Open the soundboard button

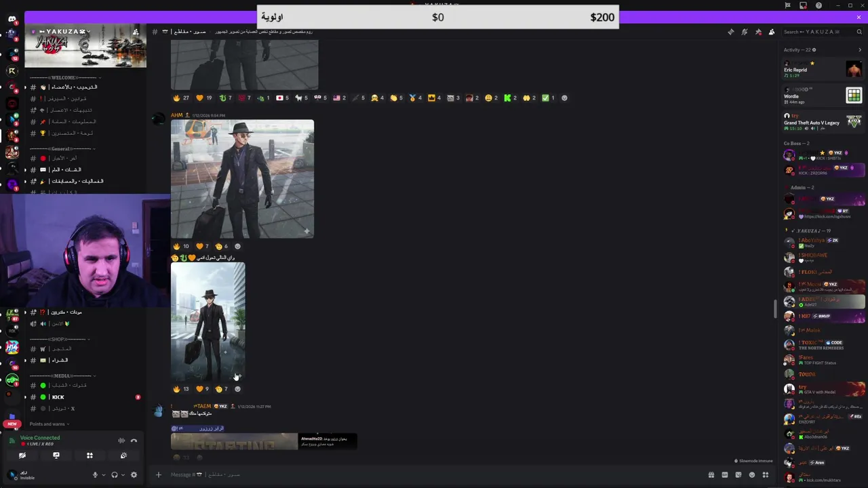[x=123, y=455]
